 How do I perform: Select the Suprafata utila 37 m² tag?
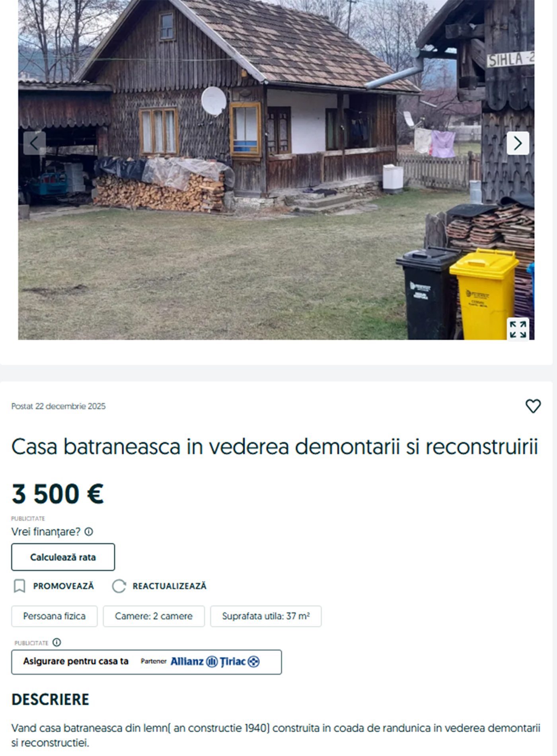tap(266, 616)
